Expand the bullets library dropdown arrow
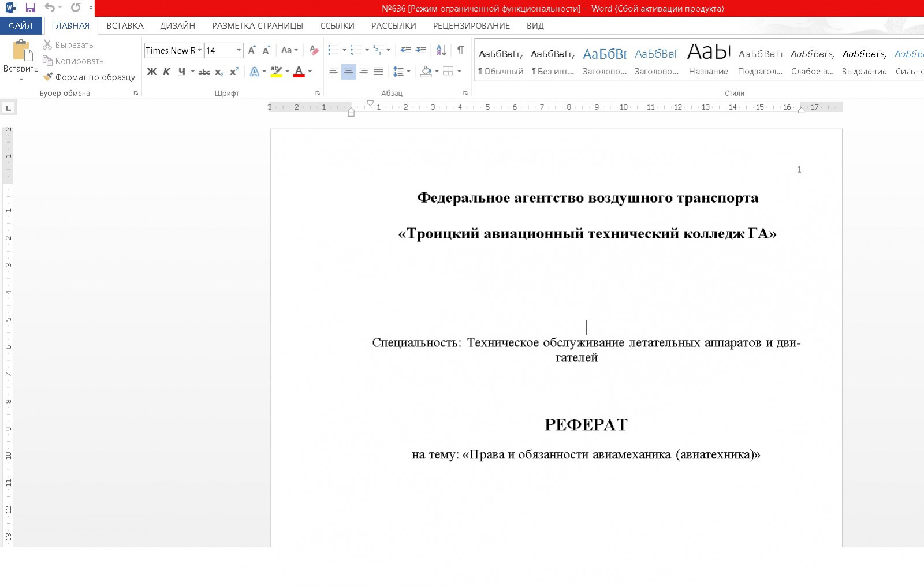Image resolution: width=924 pixels, height=586 pixels. point(344,51)
